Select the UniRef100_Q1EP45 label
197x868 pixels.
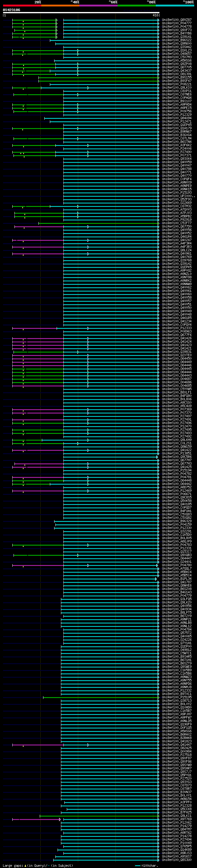(x=176, y=125)
